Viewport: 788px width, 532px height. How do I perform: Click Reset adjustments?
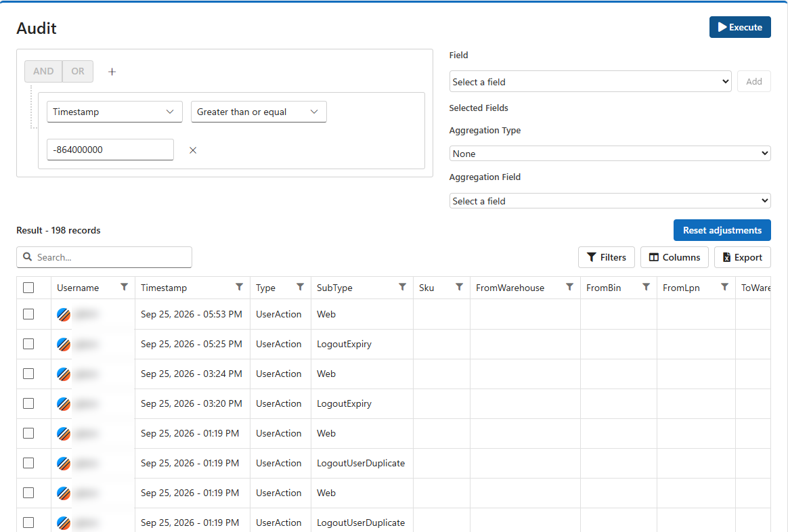722,230
